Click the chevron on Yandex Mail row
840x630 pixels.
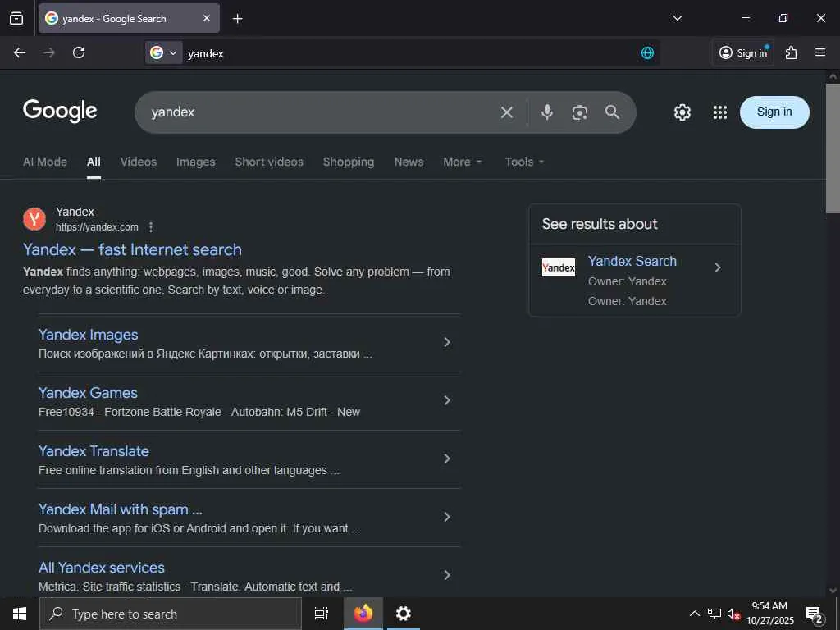[447, 517]
